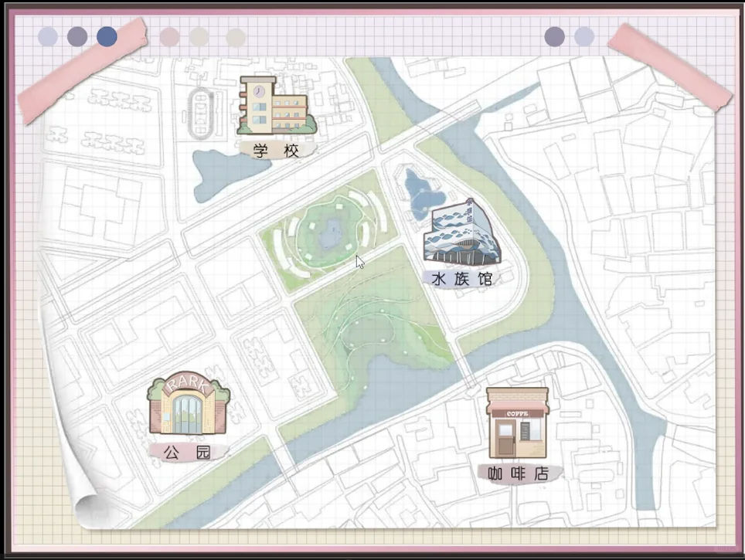This screenshot has height=560, width=745.
Task: Click the park gate icon
Action: point(189,403)
